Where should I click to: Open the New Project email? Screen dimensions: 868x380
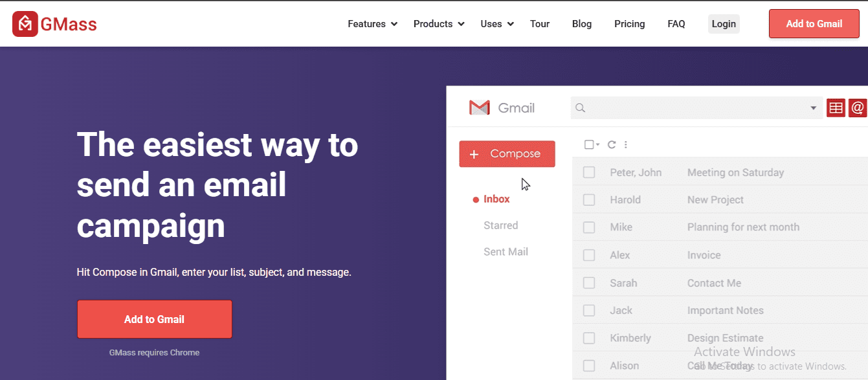(x=715, y=200)
